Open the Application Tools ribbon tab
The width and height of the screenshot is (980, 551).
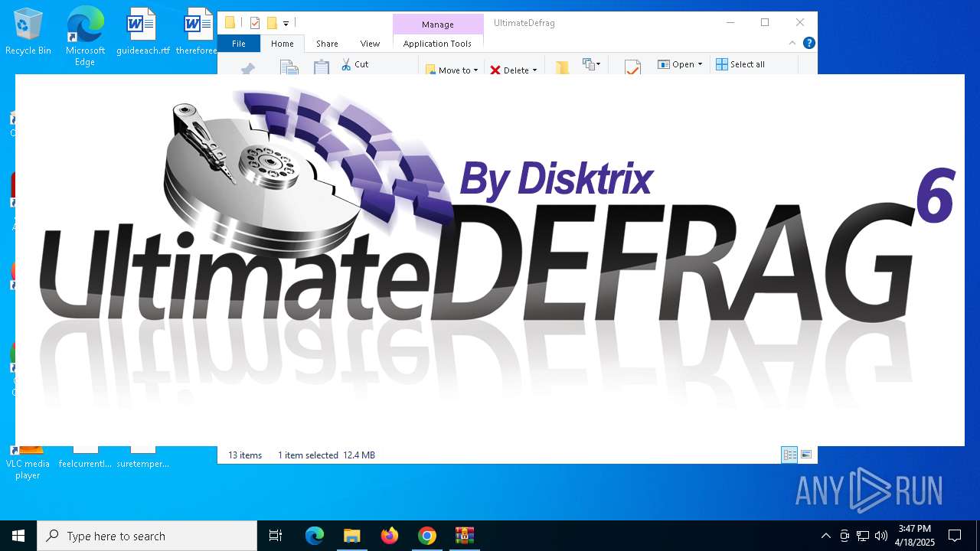pyautogui.click(x=437, y=44)
